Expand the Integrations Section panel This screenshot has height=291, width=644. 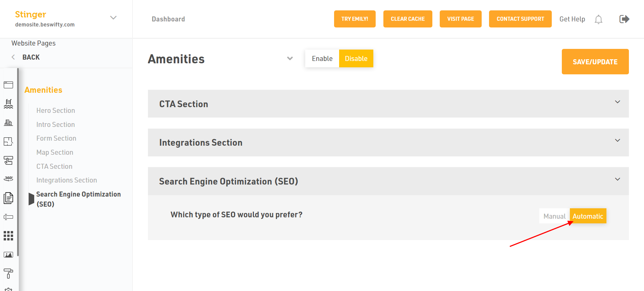point(388,143)
